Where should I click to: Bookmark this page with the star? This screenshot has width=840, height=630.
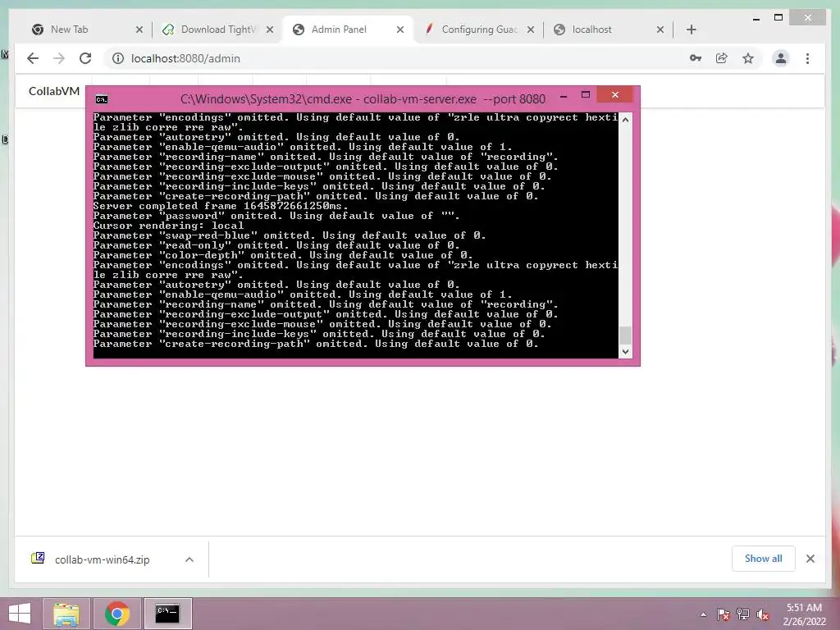pyautogui.click(x=748, y=58)
